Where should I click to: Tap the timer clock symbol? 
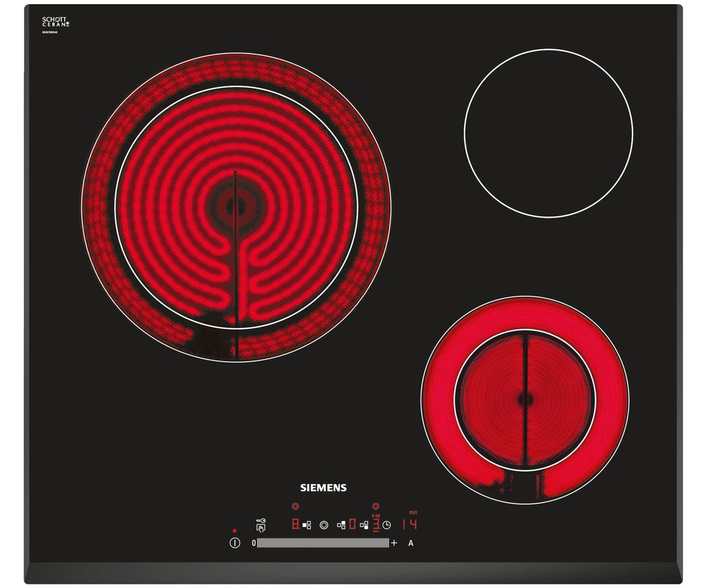tap(387, 525)
